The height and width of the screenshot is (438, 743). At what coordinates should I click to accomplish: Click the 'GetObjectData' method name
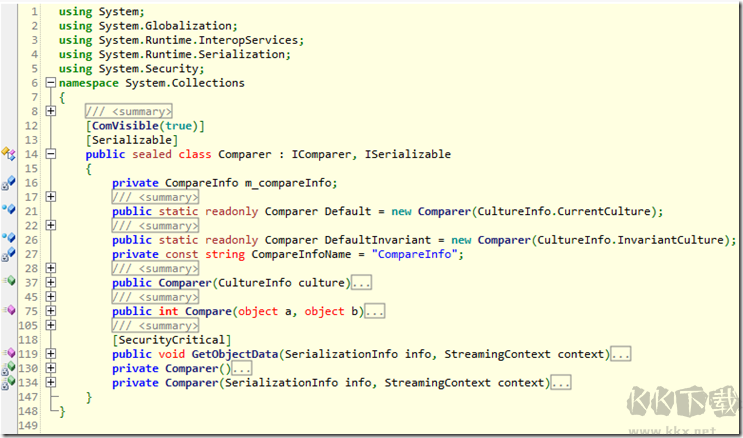coord(234,354)
